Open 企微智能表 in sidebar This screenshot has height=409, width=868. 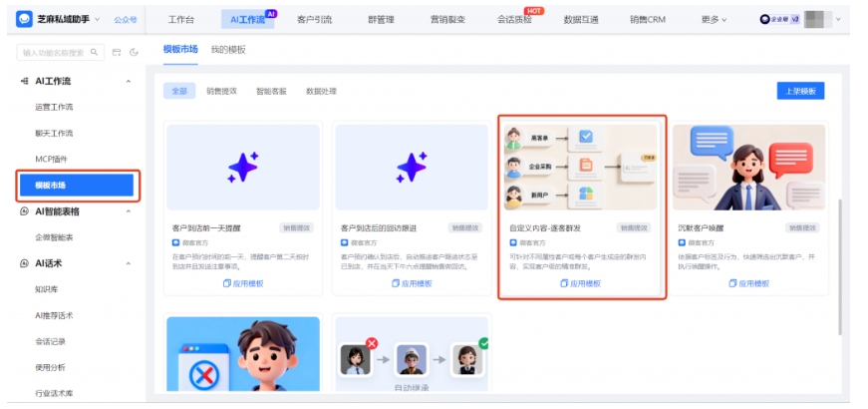(54, 237)
